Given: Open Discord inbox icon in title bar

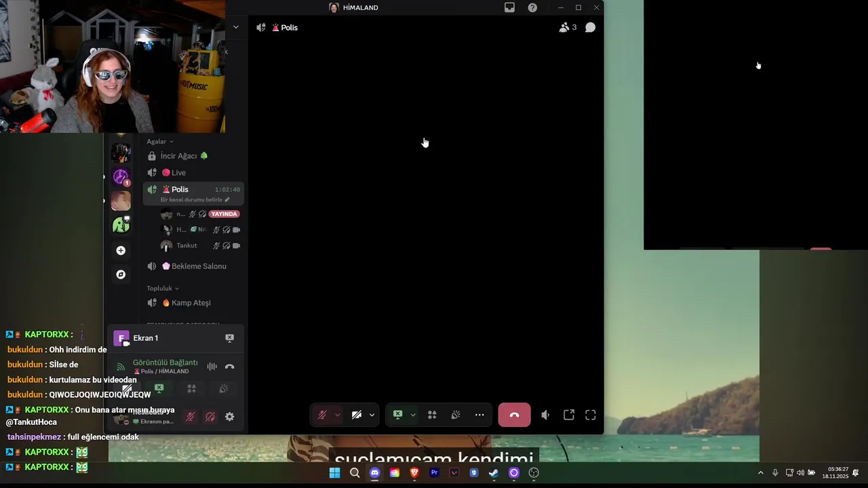Looking at the screenshot, I should 509,7.
